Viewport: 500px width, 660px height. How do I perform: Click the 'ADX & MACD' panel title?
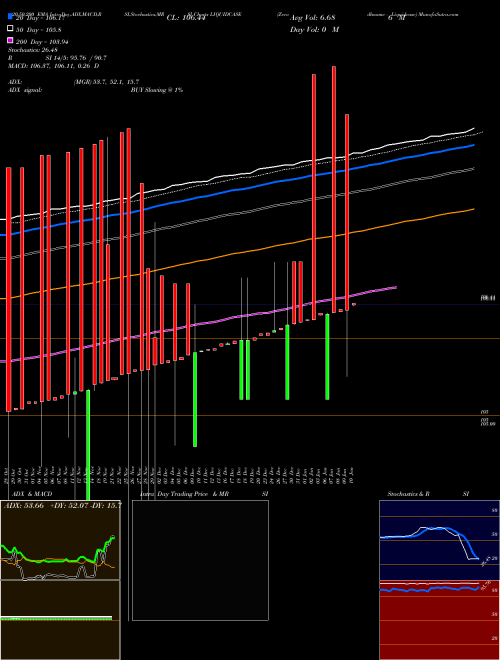pos(32,494)
